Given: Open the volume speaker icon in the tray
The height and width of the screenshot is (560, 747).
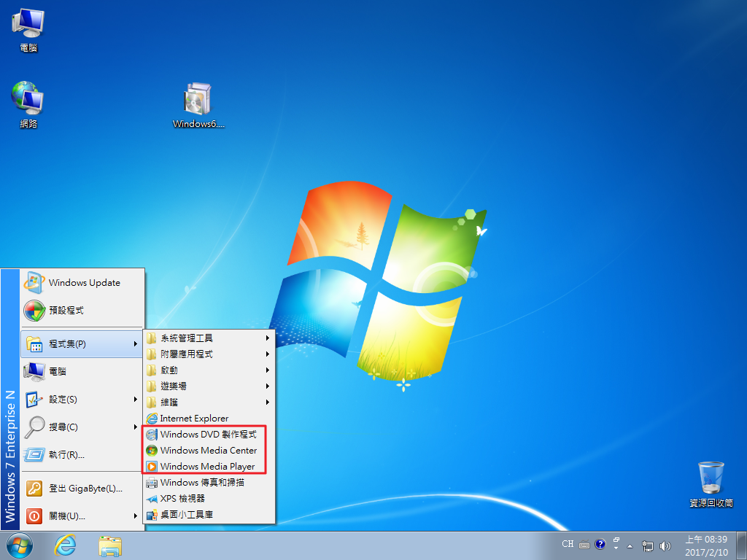Looking at the screenshot, I should pyautogui.click(x=665, y=545).
